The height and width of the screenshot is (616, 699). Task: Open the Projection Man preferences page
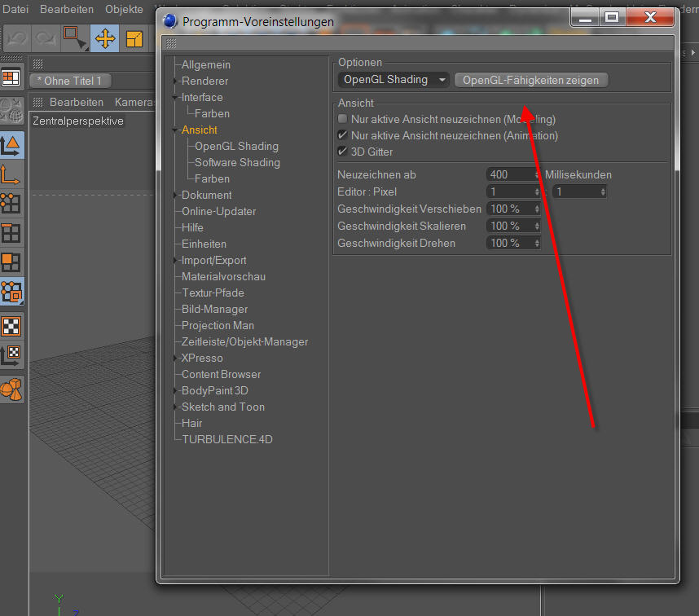[x=218, y=325]
